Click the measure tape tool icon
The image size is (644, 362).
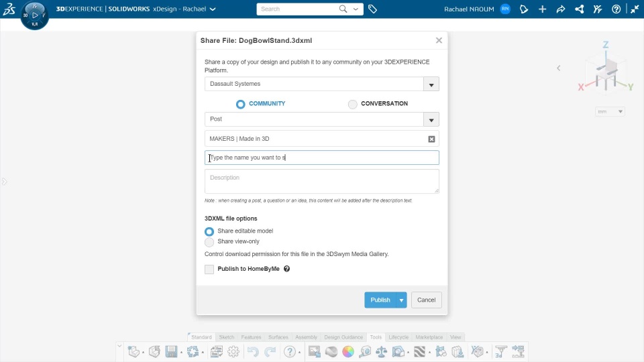tap(365, 352)
